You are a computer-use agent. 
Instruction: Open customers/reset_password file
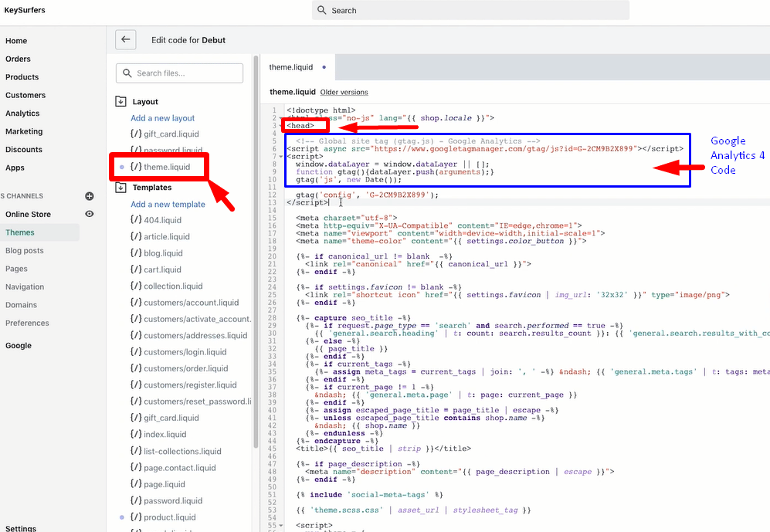coord(198,402)
